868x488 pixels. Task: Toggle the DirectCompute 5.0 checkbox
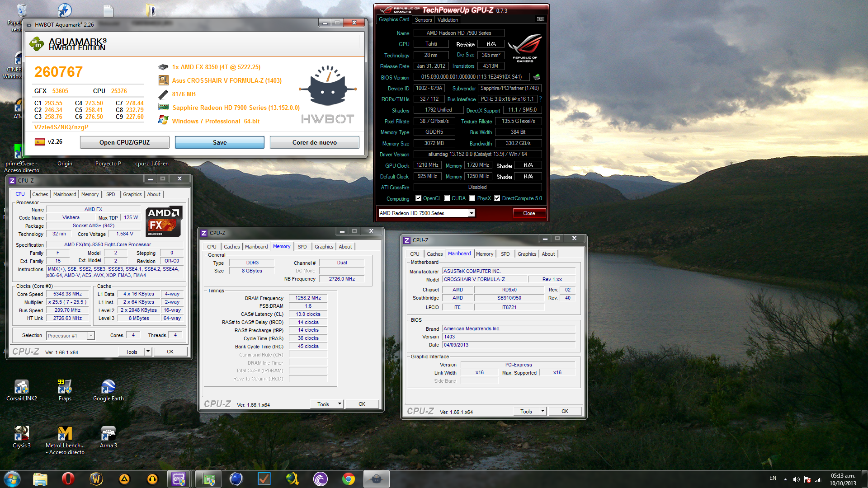tap(497, 198)
